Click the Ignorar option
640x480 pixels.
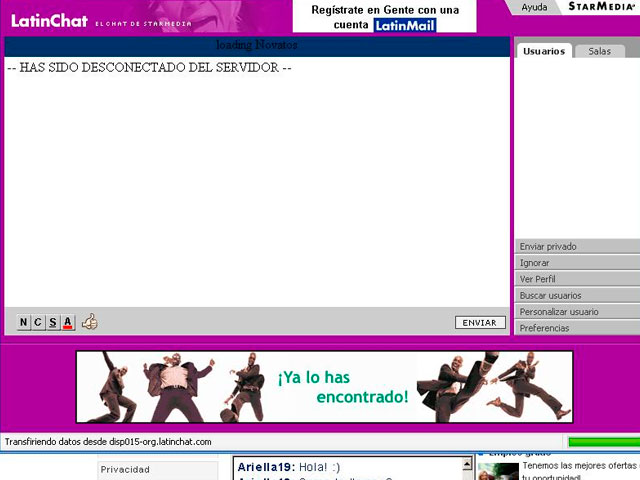[x=577, y=263]
